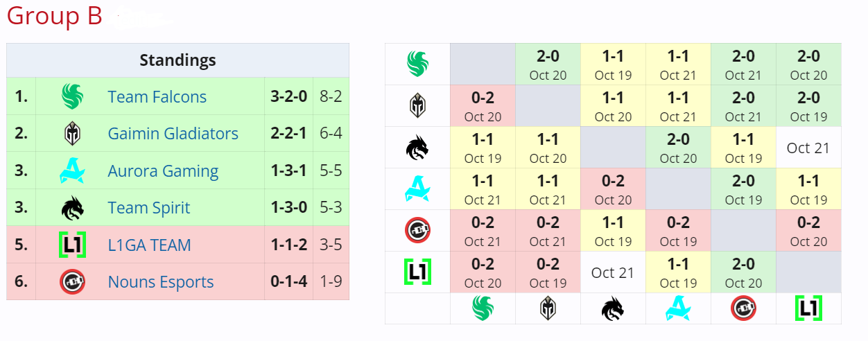Click Nouns logo in crosstable row header
868x341 pixels.
[417, 231]
